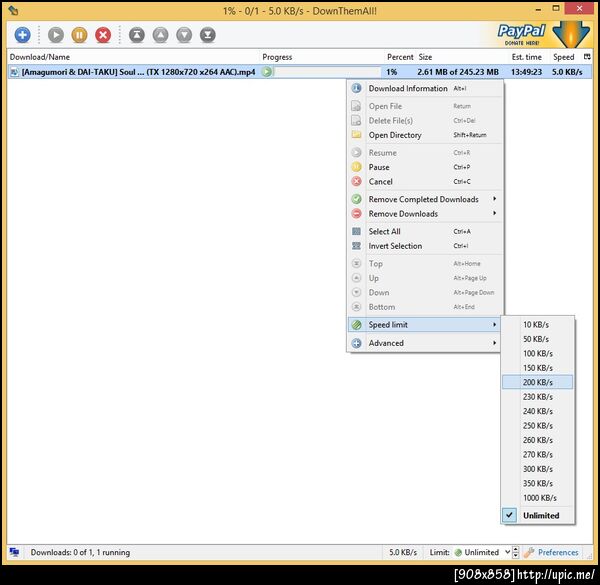Click the 2.61 MB of 245.23 MB size cell
Screen dimensions: 600x585
[x=458, y=72]
